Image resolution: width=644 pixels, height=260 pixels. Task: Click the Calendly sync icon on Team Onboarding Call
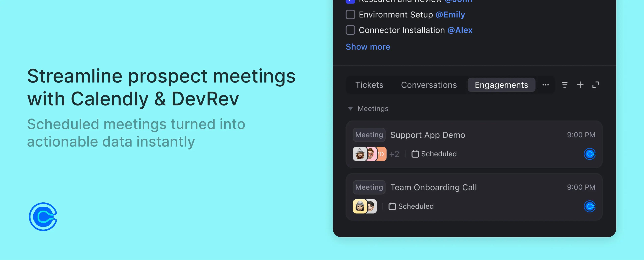pos(590,206)
